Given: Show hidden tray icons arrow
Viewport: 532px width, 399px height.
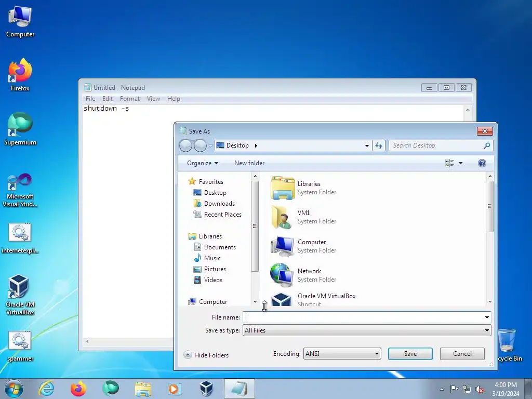Looking at the screenshot, I should (442, 389).
